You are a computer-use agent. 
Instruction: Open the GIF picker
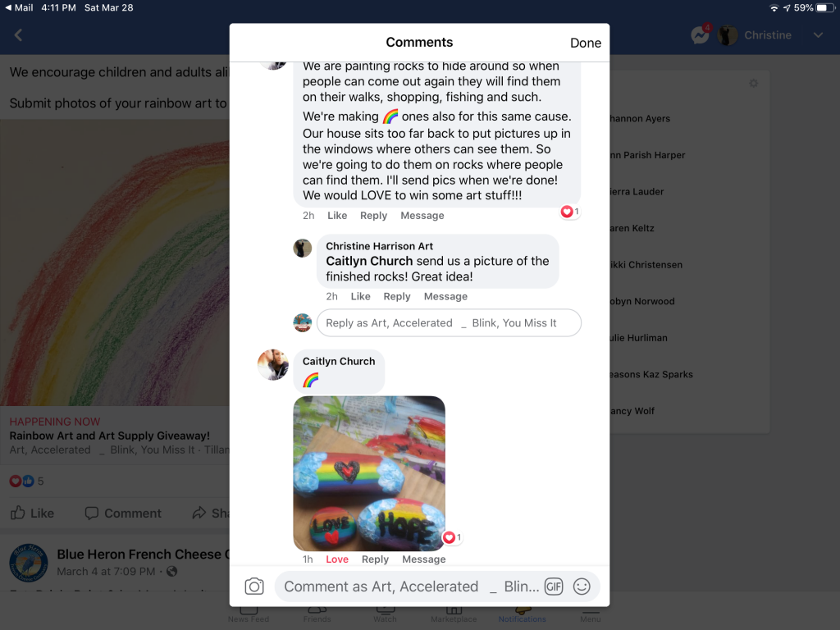point(554,587)
